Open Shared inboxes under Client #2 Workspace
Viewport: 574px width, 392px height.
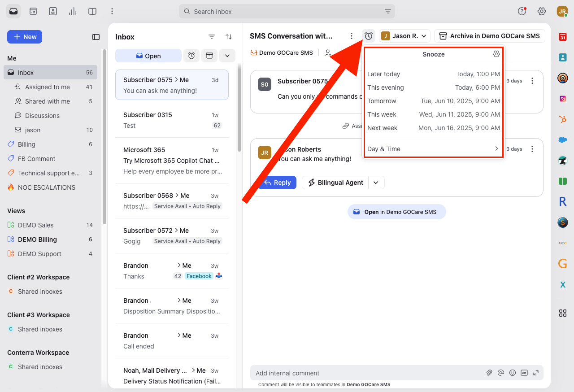pos(50,292)
